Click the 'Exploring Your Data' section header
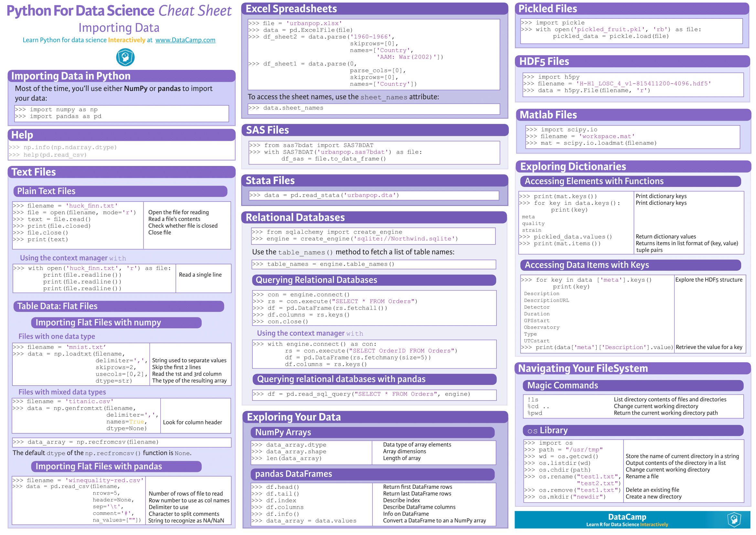Image resolution: width=756 pixels, height=535 pixels. [375, 417]
